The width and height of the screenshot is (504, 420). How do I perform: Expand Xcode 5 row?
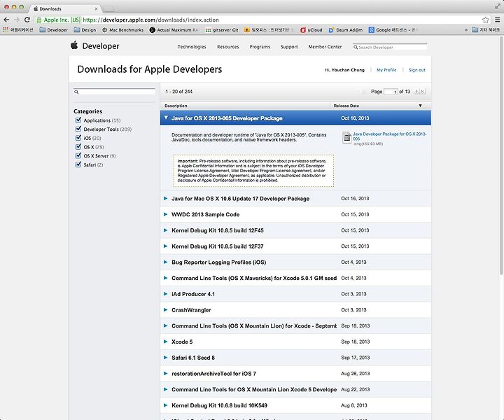tap(165, 342)
